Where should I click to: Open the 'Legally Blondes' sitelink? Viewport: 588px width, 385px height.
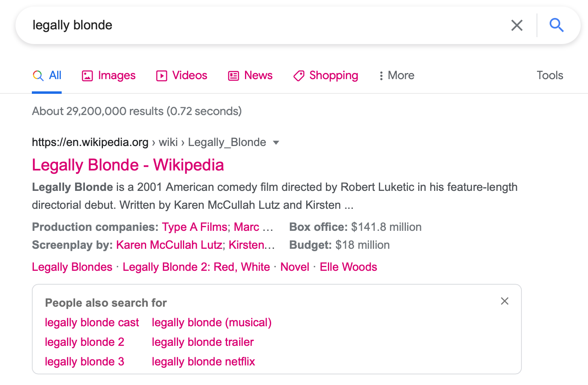click(72, 267)
